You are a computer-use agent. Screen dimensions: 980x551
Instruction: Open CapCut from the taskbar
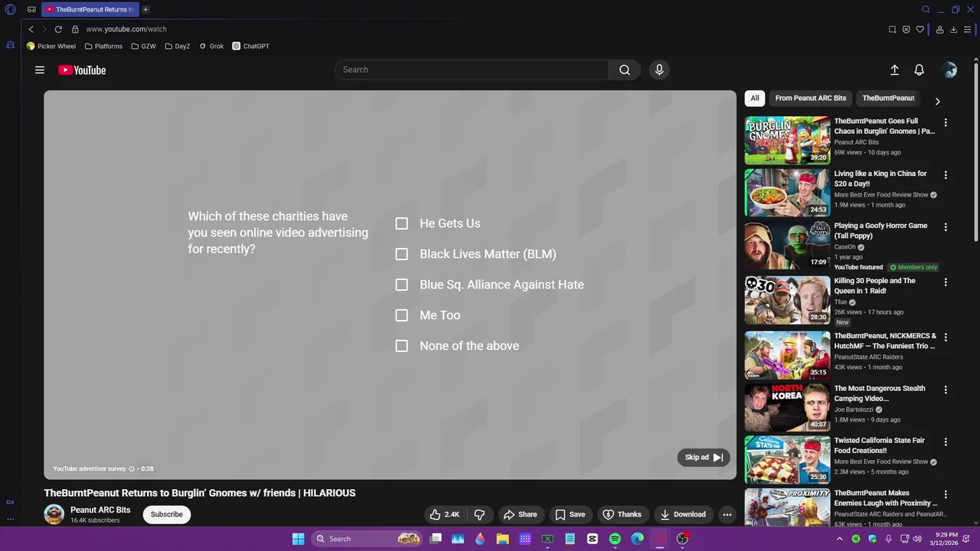592,539
